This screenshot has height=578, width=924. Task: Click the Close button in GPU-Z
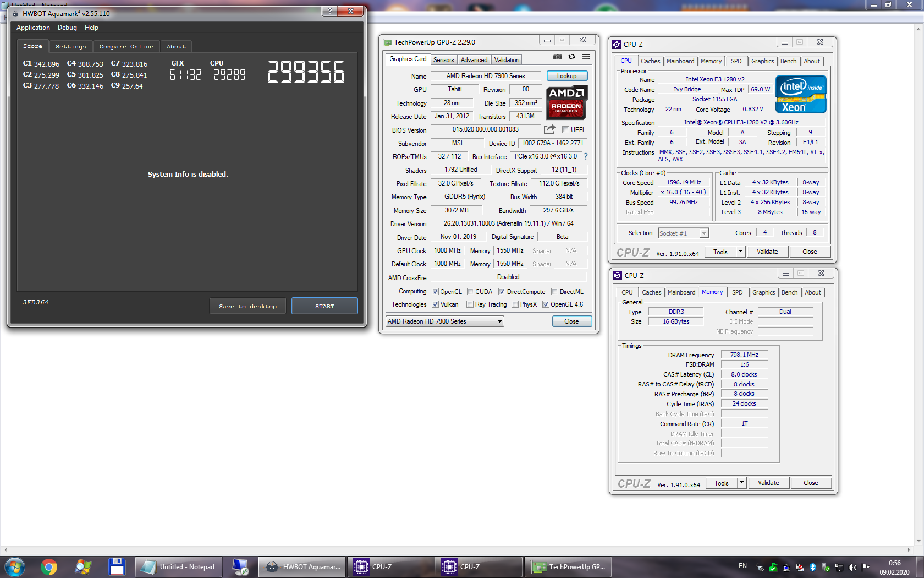click(572, 321)
